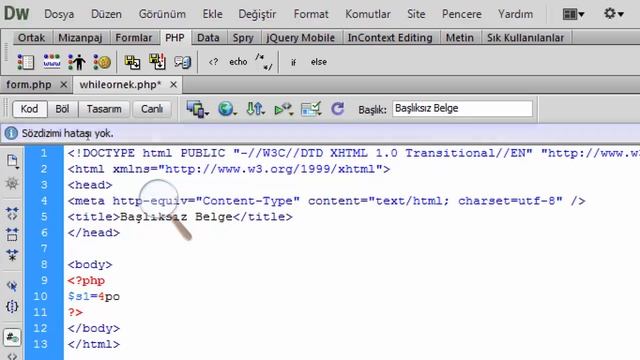Select the PHP insert tab
This screenshot has width=640, height=360.
pos(175,38)
